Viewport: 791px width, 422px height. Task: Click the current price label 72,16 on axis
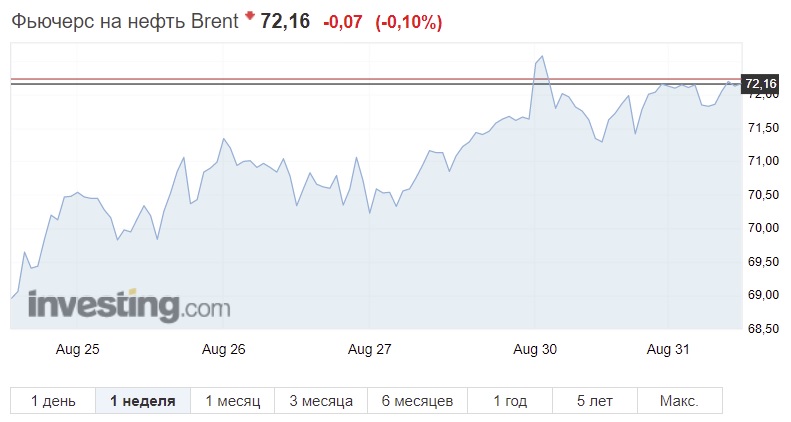[x=761, y=83]
